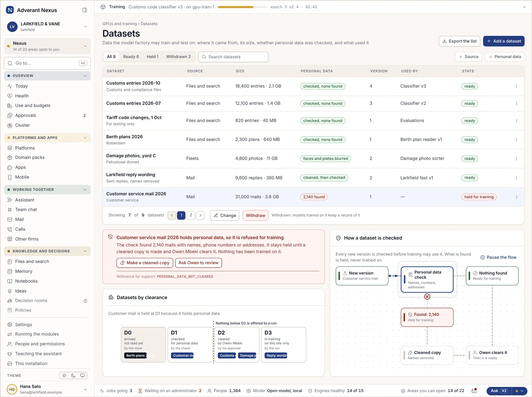Collapse the sidebar panel icon
Viewport: 532px width, 397px height.
pos(85,10)
